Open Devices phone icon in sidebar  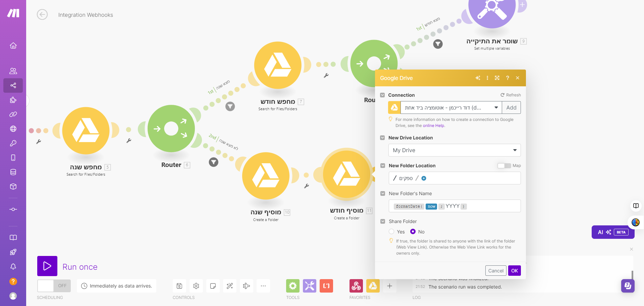point(13,158)
